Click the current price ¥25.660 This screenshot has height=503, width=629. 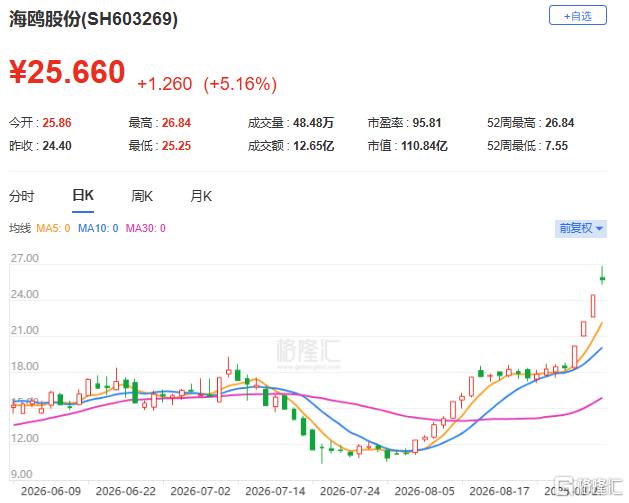(x=67, y=72)
